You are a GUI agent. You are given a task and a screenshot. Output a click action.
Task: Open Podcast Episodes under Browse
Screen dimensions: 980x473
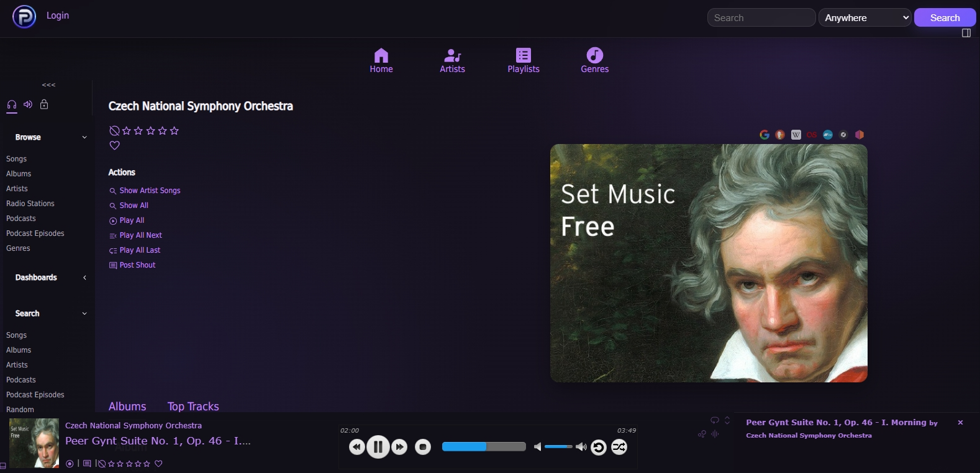click(x=35, y=233)
